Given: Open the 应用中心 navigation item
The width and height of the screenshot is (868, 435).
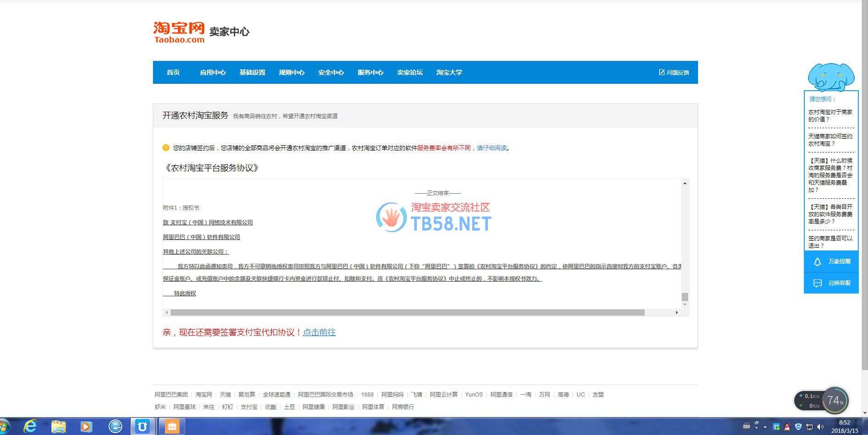Looking at the screenshot, I should point(213,72).
